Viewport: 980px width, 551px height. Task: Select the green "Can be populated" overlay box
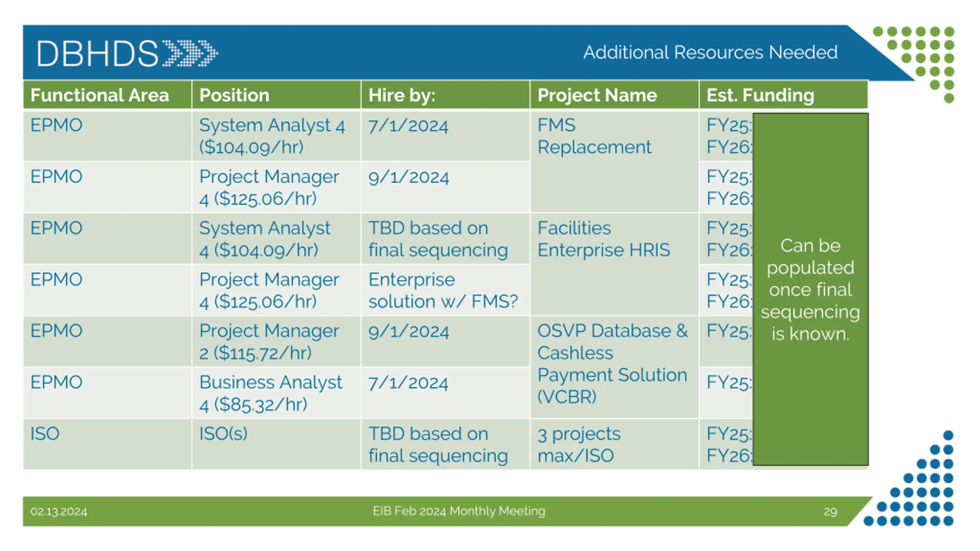click(810, 289)
